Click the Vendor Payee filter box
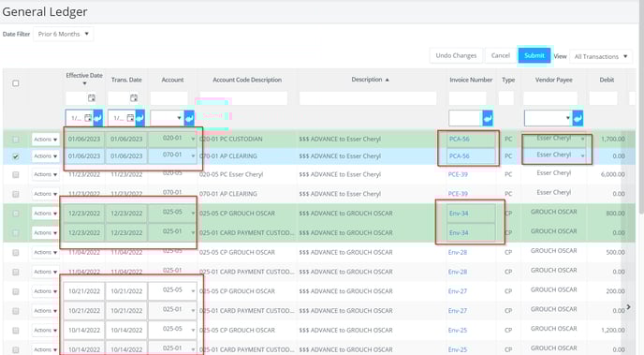 click(550, 98)
